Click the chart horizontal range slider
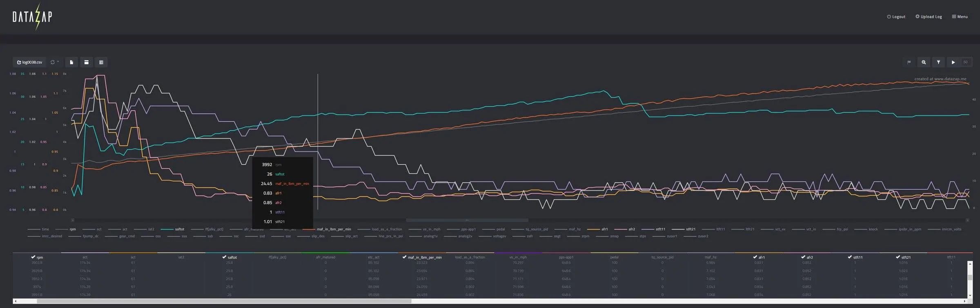The image size is (980, 308). (x=467, y=220)
